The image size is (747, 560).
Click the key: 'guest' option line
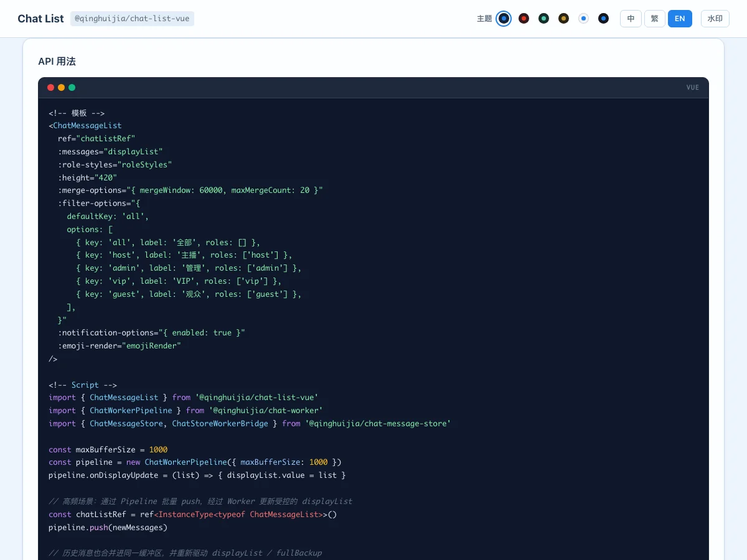tap(189, 294)
